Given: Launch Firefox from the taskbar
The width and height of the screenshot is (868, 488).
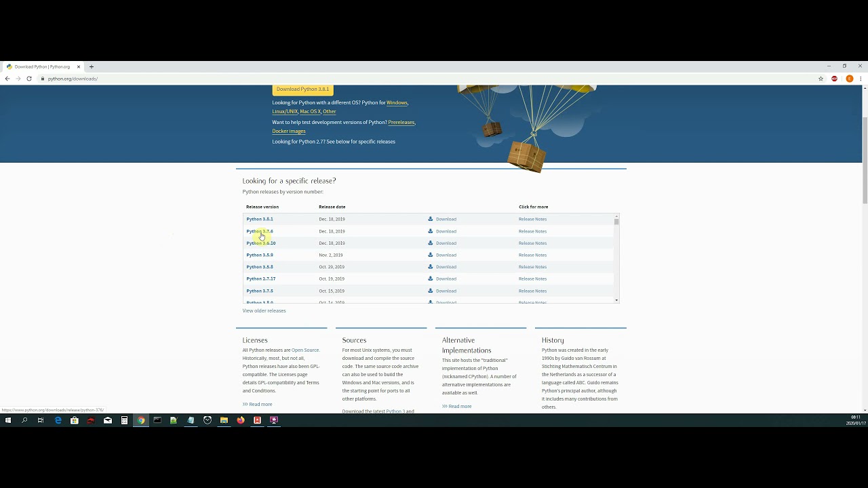Looking at the screenshot, I should tap(240, 420).
